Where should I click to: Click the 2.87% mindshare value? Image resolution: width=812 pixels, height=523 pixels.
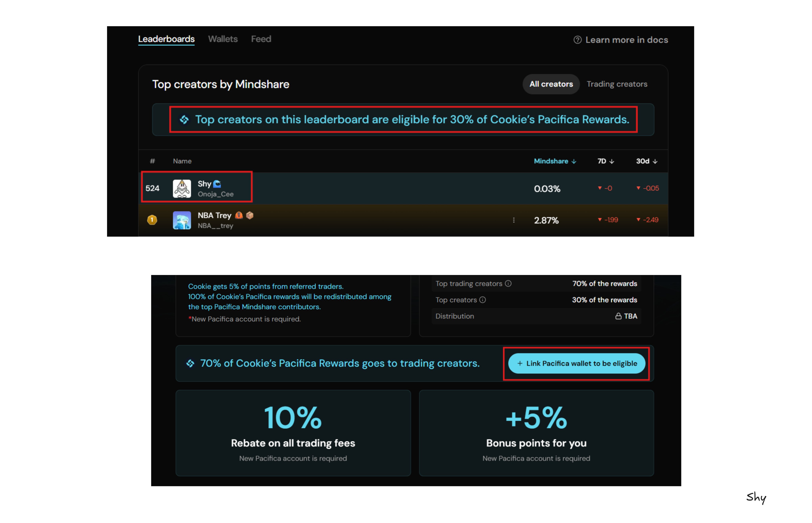click(x=546, y=220)
